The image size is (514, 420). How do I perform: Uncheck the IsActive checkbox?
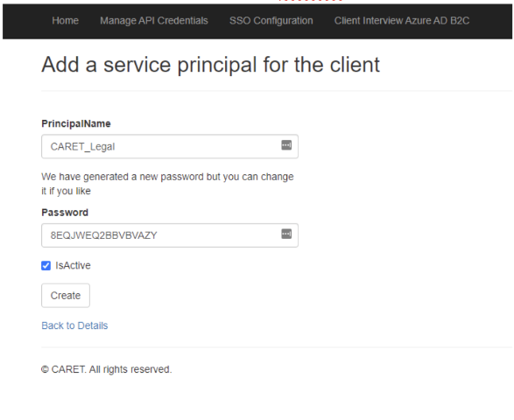click(x=46, y=265)
